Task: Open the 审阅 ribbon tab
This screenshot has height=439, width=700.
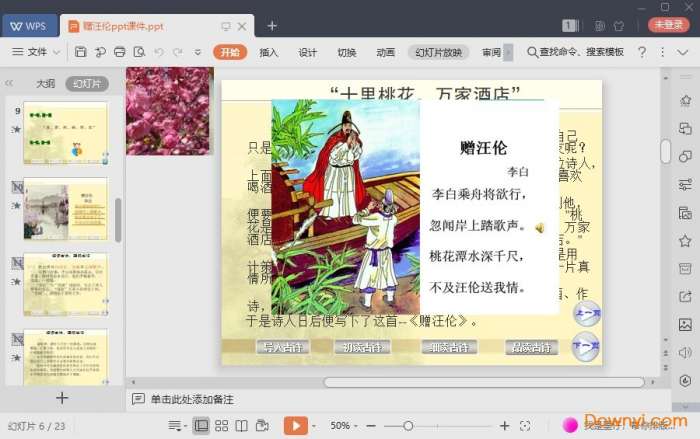Action: click(x=491, y=52)
